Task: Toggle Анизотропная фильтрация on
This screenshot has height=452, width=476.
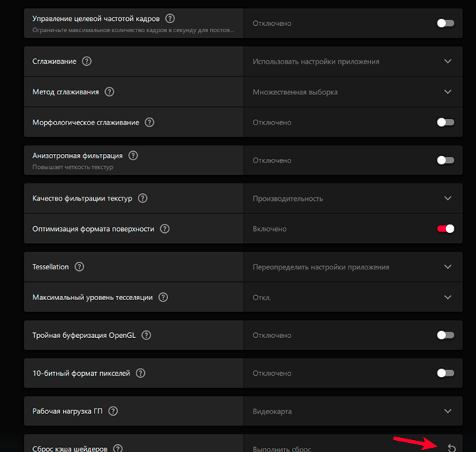Action: pos(445,160)
